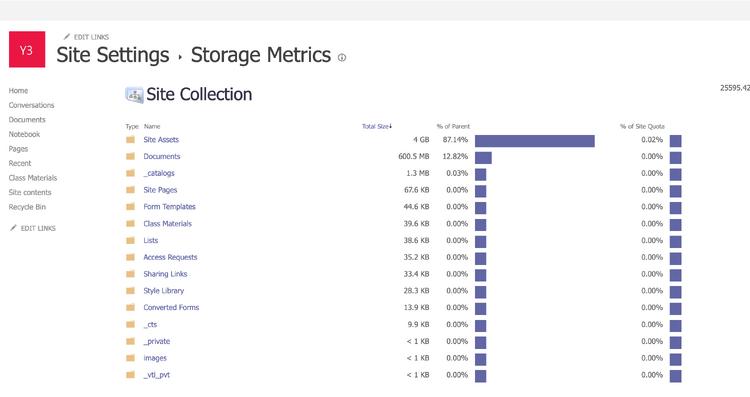The width and height of the screenshot is (750, 397).
Task: Open the images folder link
Action: point(155,358)
